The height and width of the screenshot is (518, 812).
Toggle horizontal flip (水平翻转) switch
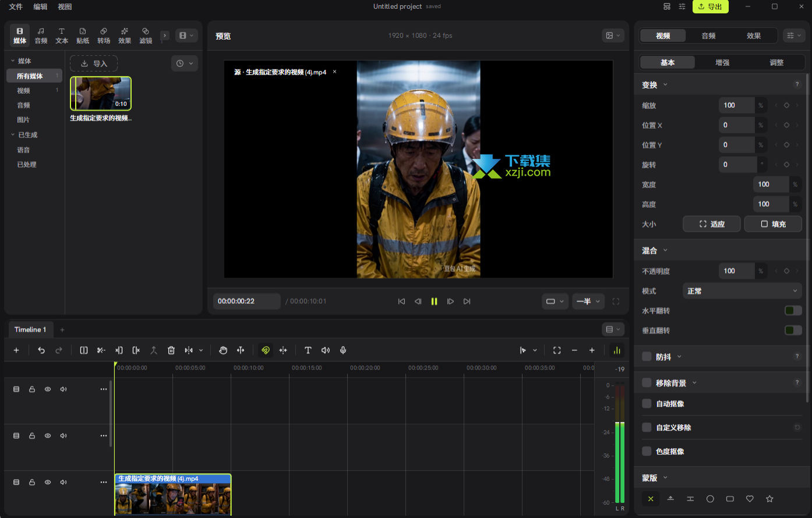pos(793,311)
